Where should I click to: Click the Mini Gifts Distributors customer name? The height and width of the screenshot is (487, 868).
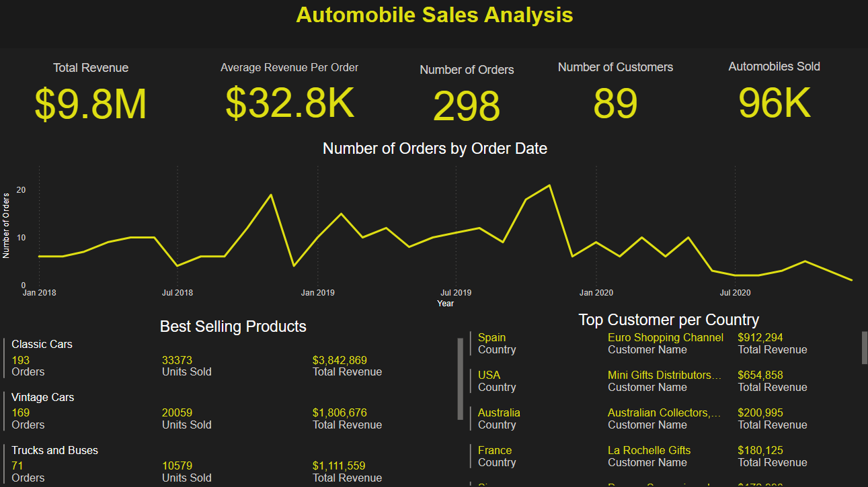coord(665,375)
